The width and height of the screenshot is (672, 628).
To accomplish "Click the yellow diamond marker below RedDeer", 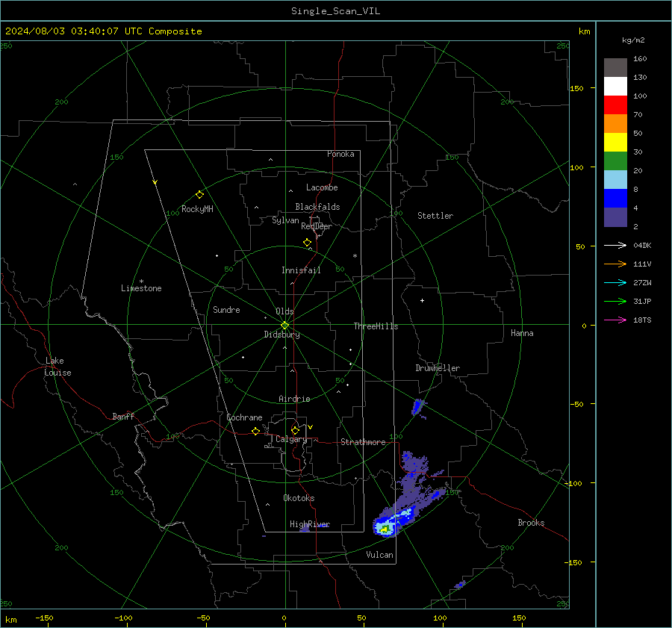I will (x=308, y=243).
